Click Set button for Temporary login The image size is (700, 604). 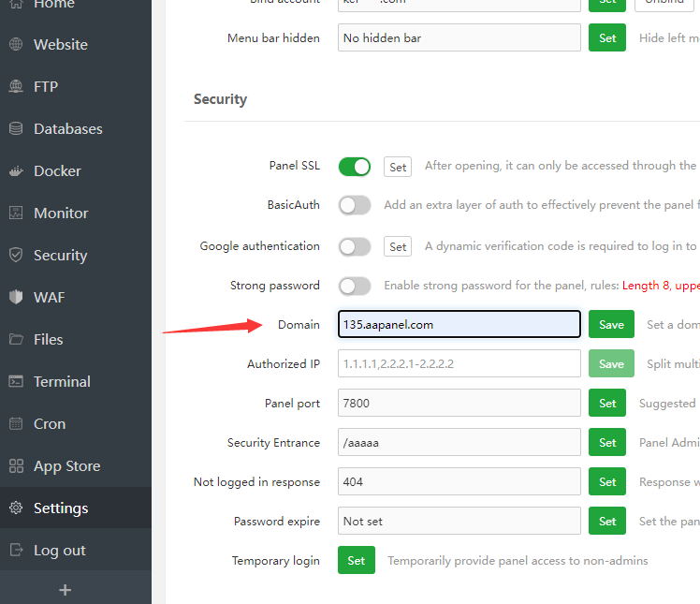point(357,560)
